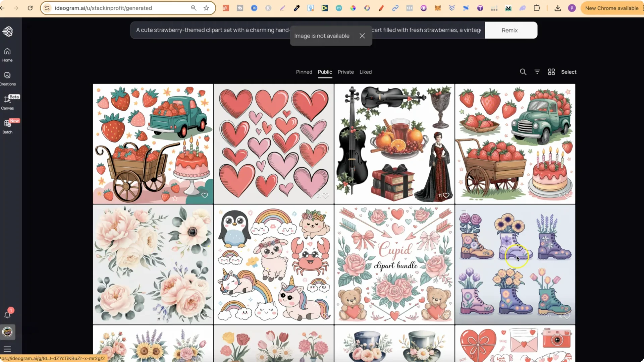Open the Canvas beta tool
This screenshot has width=644, height=362.
point(7,103)
